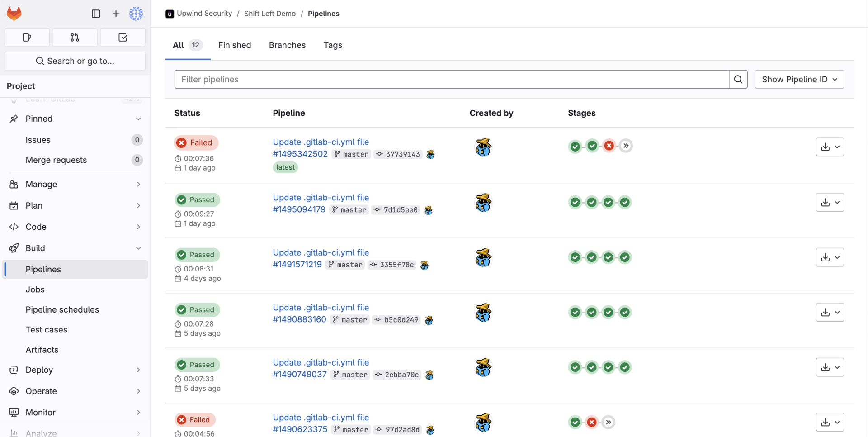Open Jobs in the sidebar
868x437 pixels.
click(35, 290)
